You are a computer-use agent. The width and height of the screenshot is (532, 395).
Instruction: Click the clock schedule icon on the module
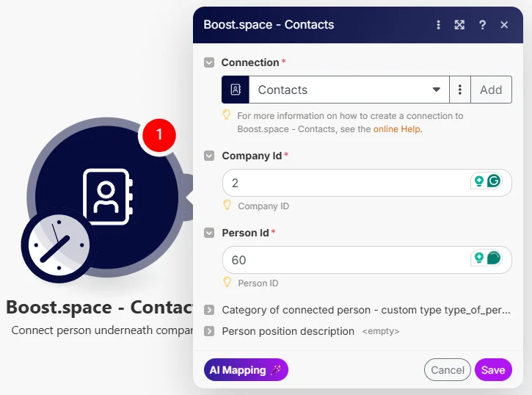[59, 245]
